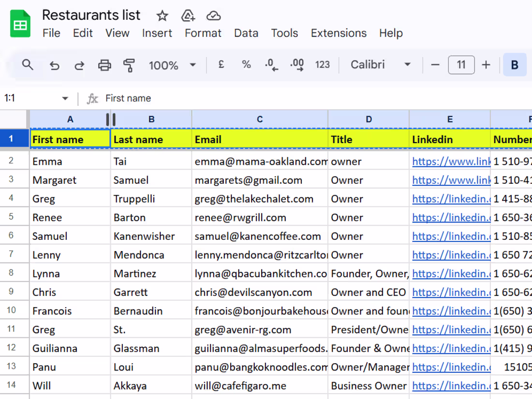Select cell greg@thelakechalet.com
The height and width of the screenshot is (399, 532).
260,199
